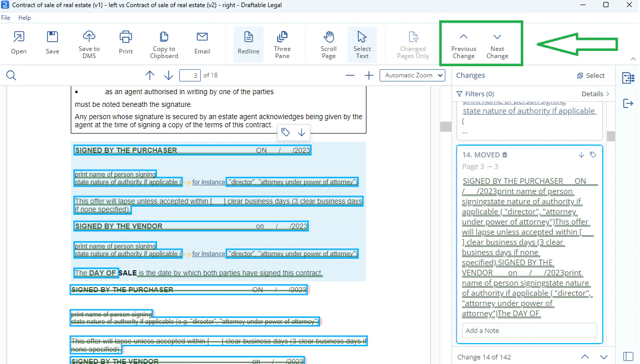Click the change list sidebar icon
The height and width of the screenshot is (364, 640).
(628, 78)
